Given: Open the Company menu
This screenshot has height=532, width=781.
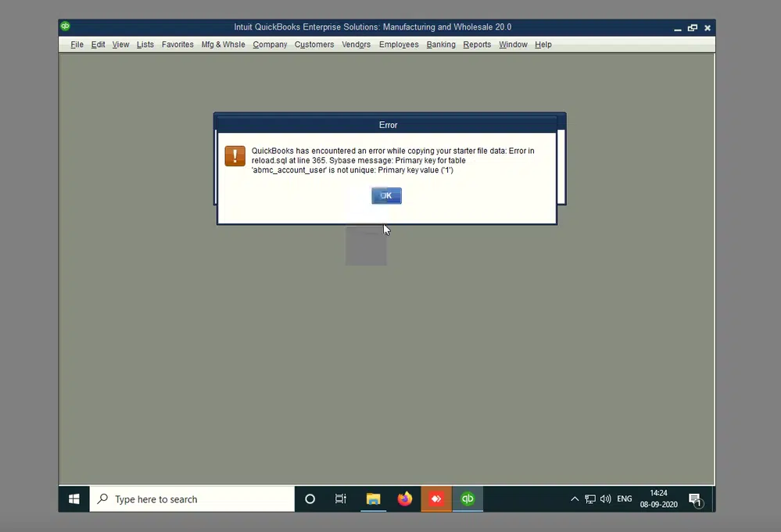Looking at the screenshot, I should tap(270, 45).
